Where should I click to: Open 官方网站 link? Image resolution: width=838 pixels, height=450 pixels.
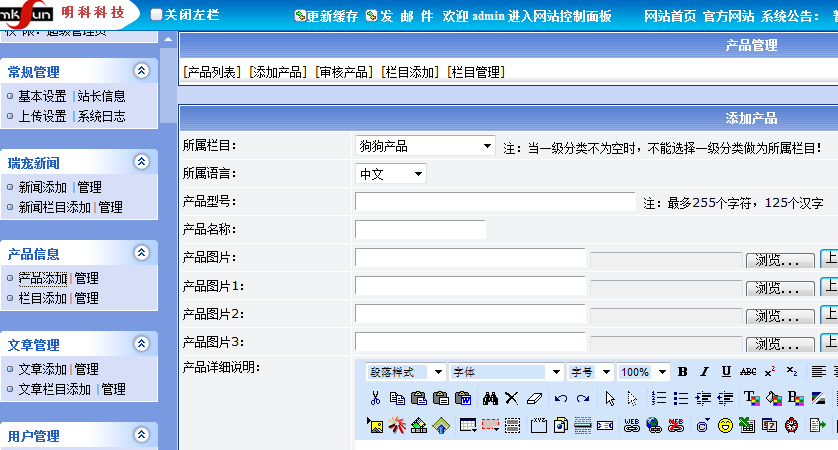point(728,16)
